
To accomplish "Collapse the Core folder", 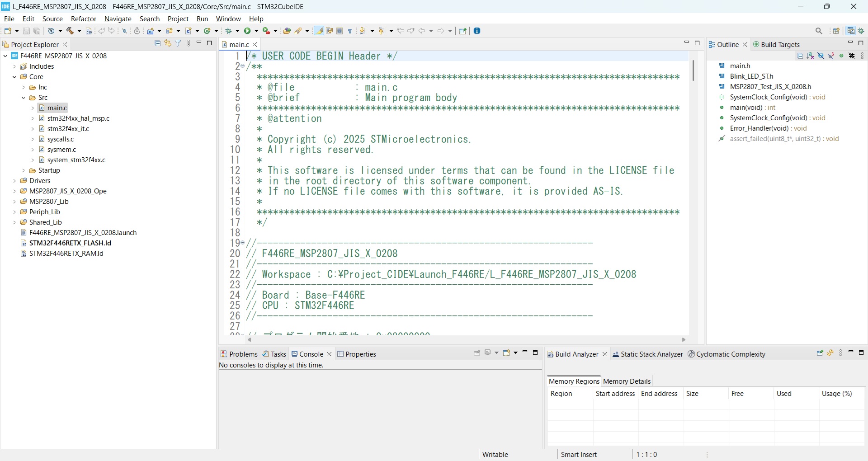I will click(14, 77).
